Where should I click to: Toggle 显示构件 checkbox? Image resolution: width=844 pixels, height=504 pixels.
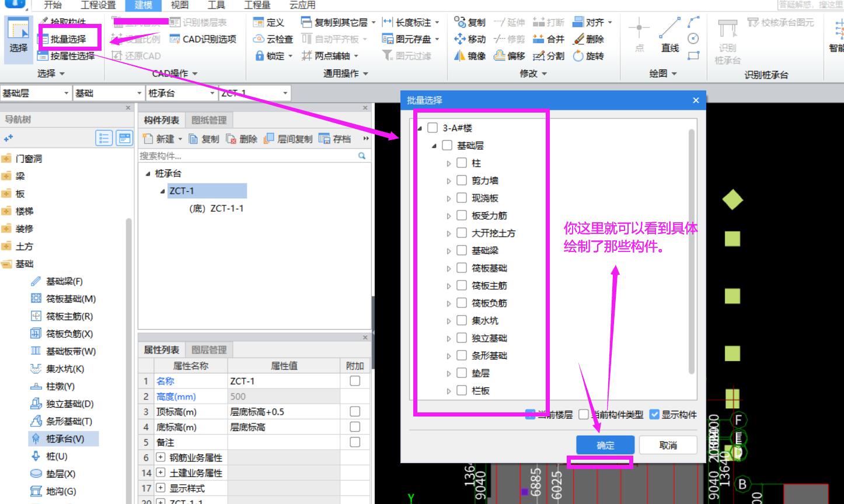(x=654, y=415)
